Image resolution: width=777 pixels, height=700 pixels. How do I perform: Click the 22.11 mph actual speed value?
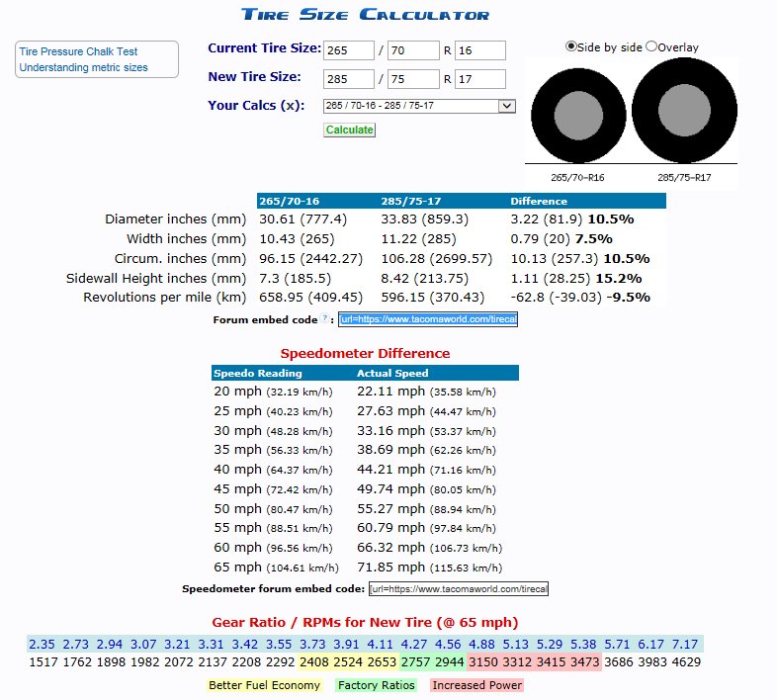(391, 392)
